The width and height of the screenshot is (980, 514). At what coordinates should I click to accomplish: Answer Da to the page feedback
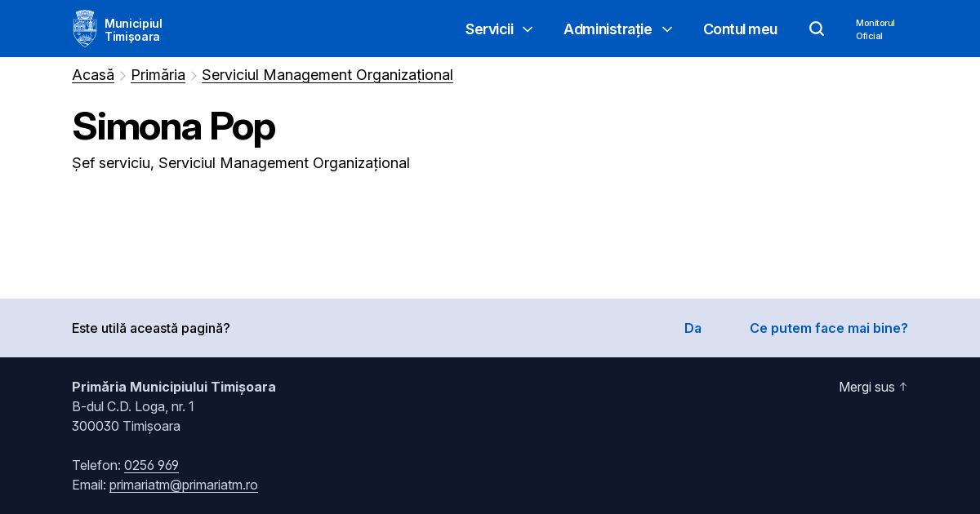tap(693, 328)
